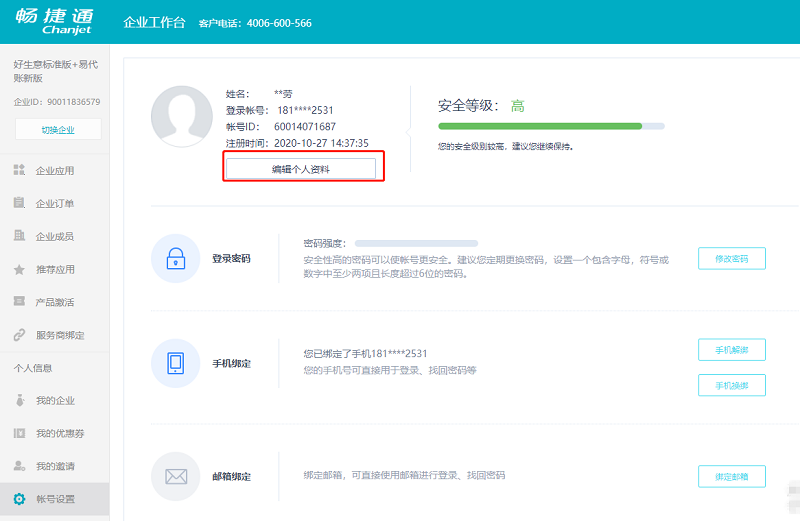The width and height of the screenshot is (800, 521).
Task: Click 安全等级 高 label
Action: point(481,106)
